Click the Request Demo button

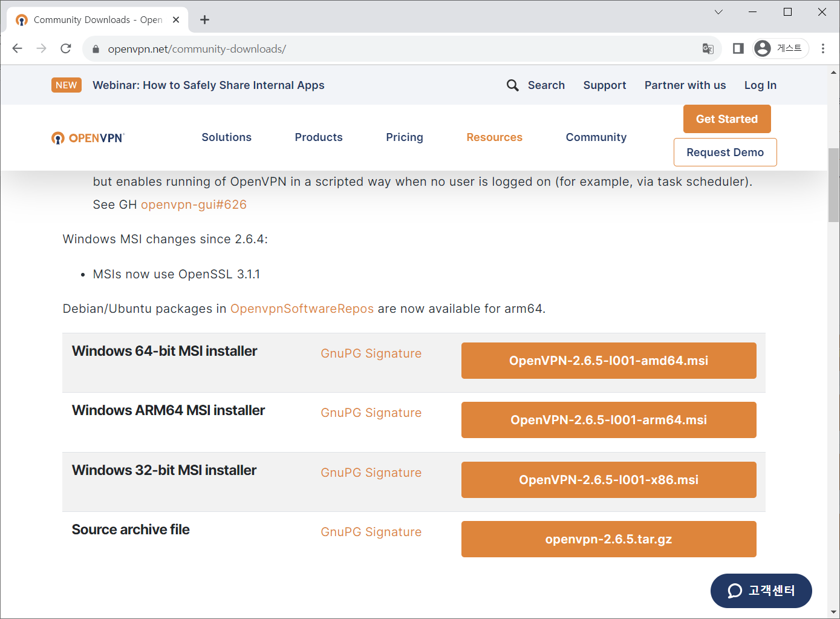point(725,152)
